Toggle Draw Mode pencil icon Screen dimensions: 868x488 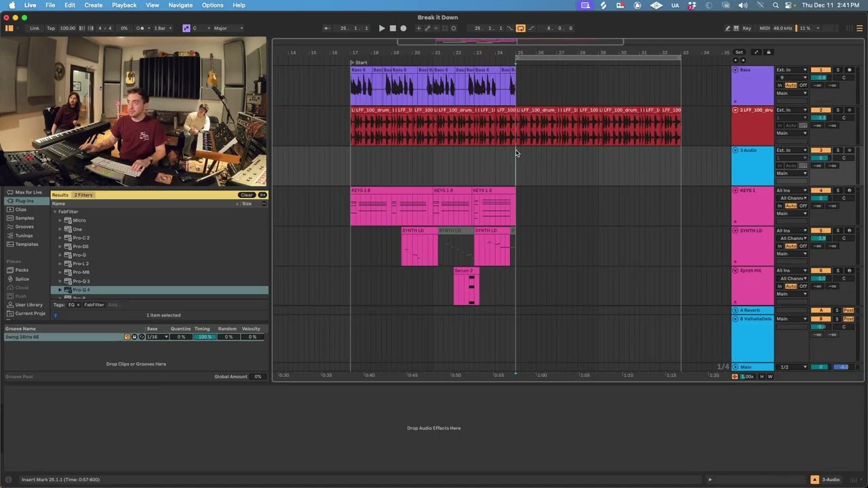(728, 28)
